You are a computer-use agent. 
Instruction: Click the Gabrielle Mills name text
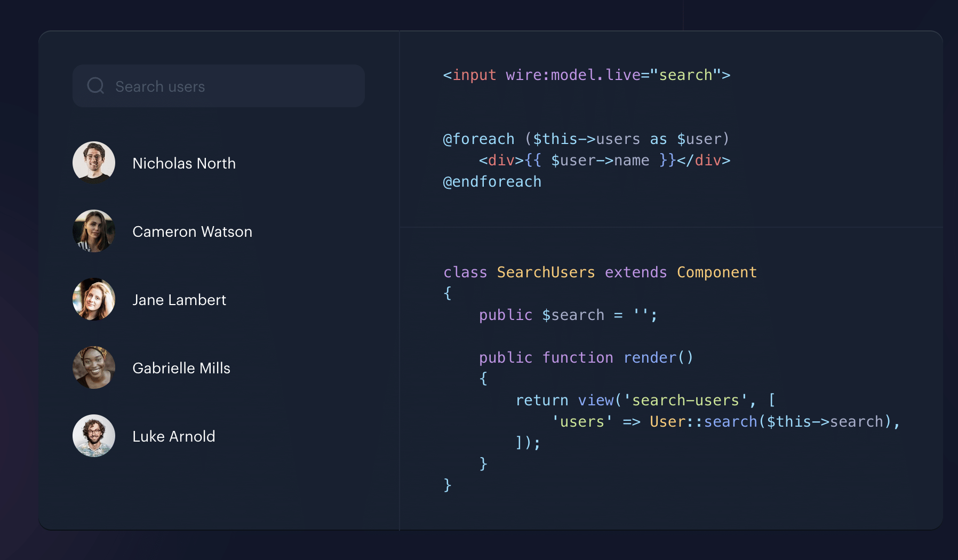(181, 368)
